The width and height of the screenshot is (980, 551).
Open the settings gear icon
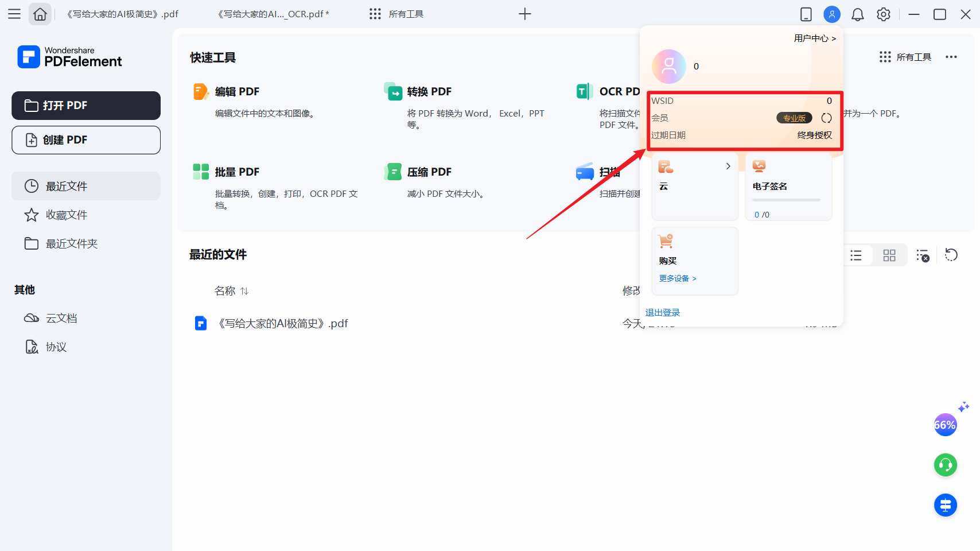[x=883, y=14]
